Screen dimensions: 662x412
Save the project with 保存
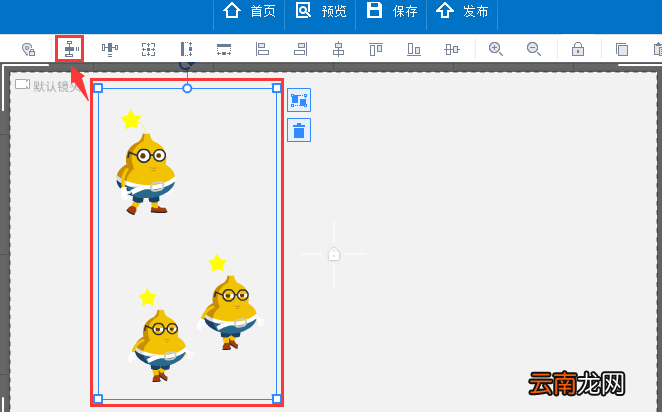click(391, 11)
